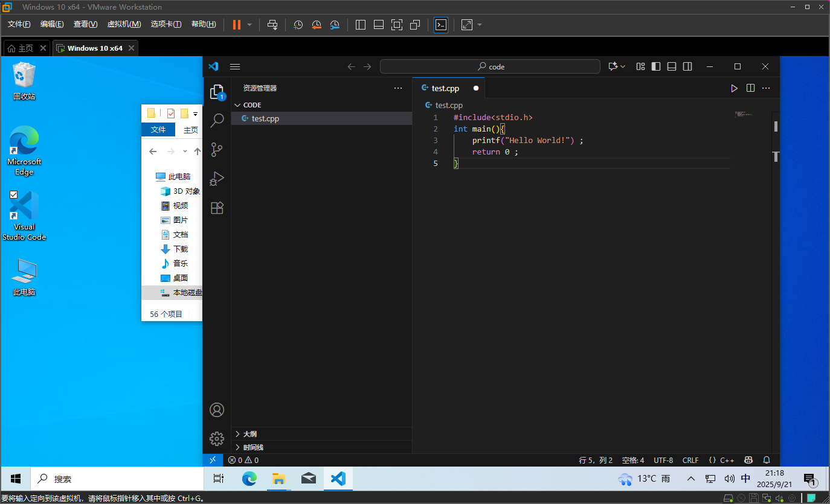Click the UTF-8 encoding status item
830x504 pixels.
[x=663, y=460]
